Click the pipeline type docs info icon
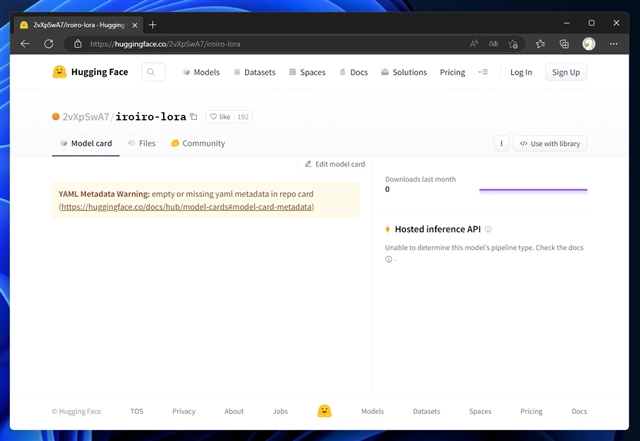 point(389,259)
